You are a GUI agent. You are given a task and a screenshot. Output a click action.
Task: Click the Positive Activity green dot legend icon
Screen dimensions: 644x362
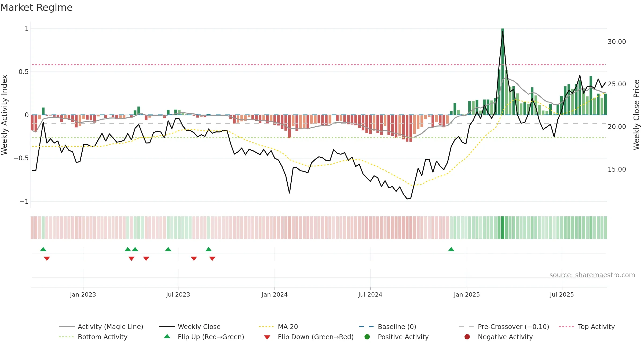pos(367,337)
